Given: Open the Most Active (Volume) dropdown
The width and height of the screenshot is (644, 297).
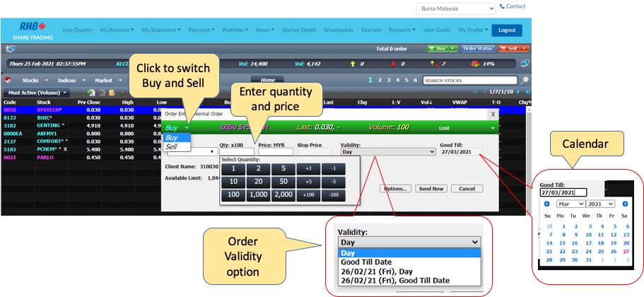Looking at the screenshot, I should [x=37, y=93].
